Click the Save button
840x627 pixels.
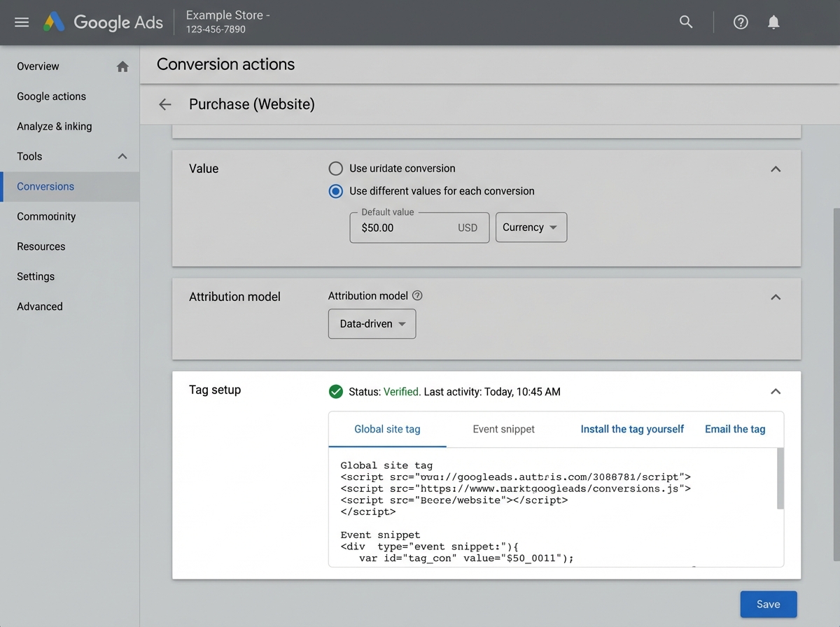pyautogui.click(x=768, y=604)
